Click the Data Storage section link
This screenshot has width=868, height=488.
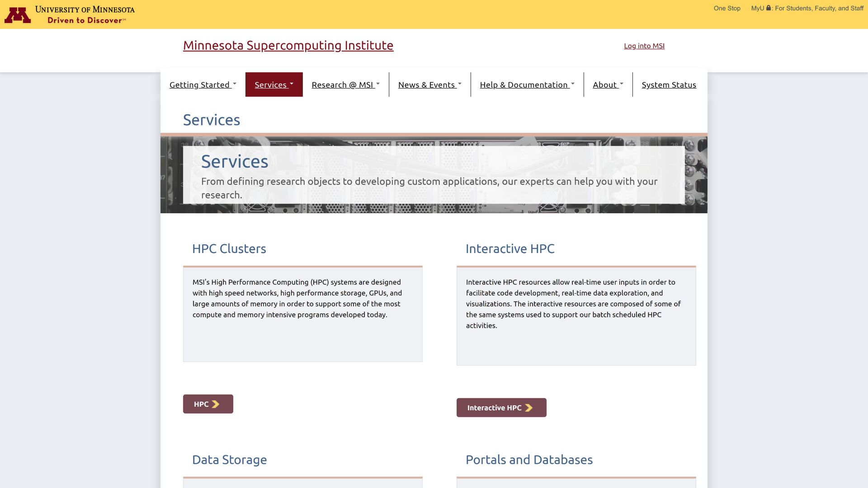[x=230, y=459]
